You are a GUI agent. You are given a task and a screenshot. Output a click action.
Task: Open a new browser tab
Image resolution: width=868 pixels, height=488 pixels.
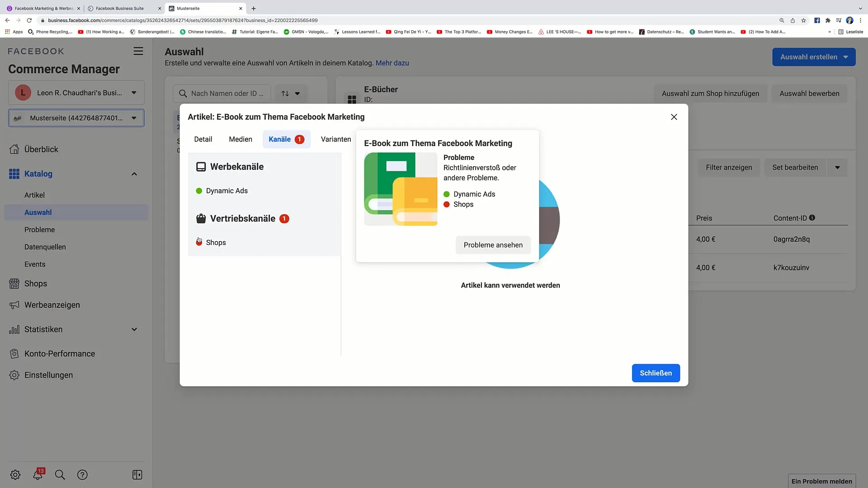tap(254, 9)
